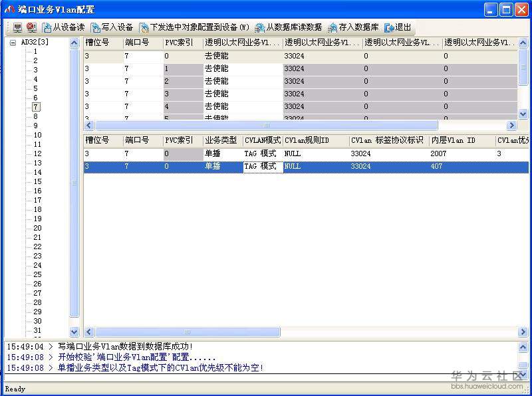Click the tree panel vertical scrollbar thumb

[x=74, y=183]
